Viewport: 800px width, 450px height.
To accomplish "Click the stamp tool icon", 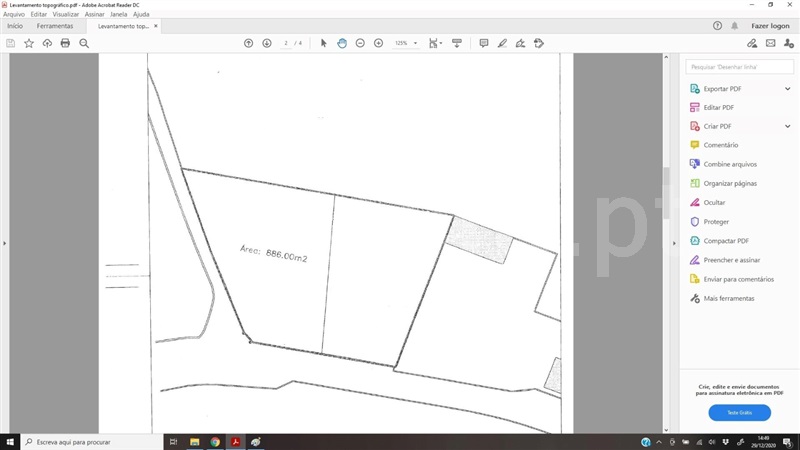I will 539,43.
